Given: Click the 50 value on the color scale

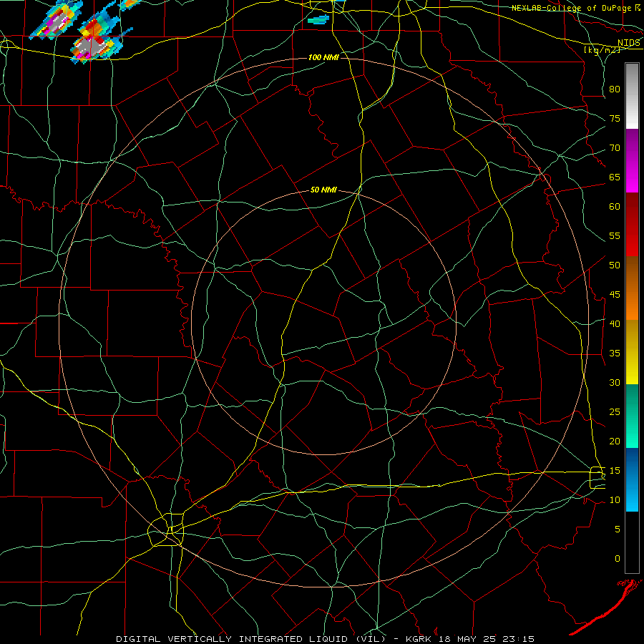Looking at the screenshot, I should (615, 265).
